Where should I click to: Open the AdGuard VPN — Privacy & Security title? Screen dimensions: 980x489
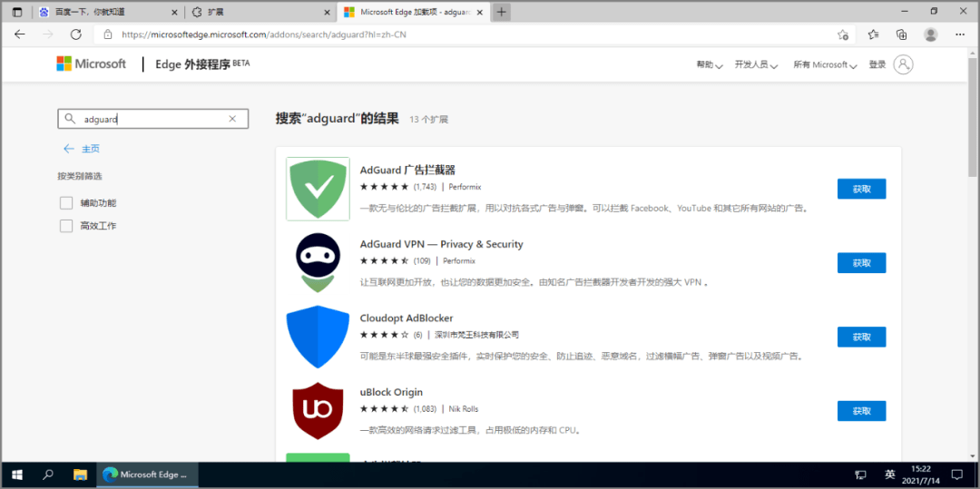441,244
